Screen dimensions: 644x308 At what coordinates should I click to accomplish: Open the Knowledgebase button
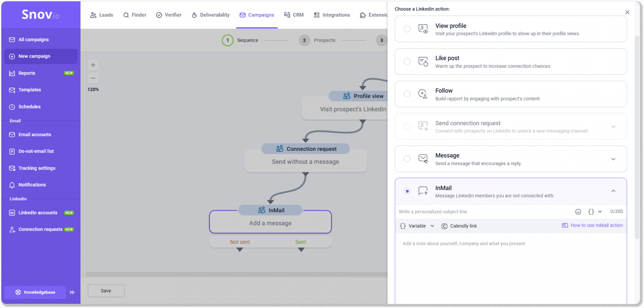(x=35, y=292)
